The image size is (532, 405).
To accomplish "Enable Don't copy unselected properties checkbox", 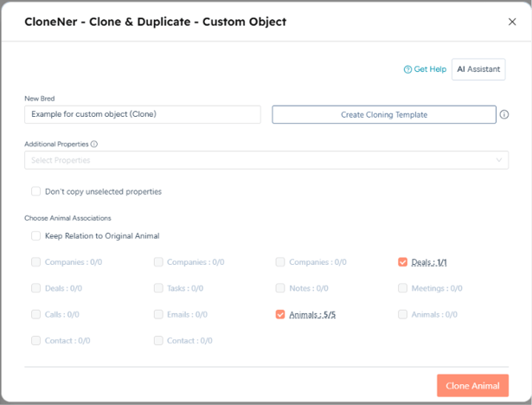I will pos(35,191).
